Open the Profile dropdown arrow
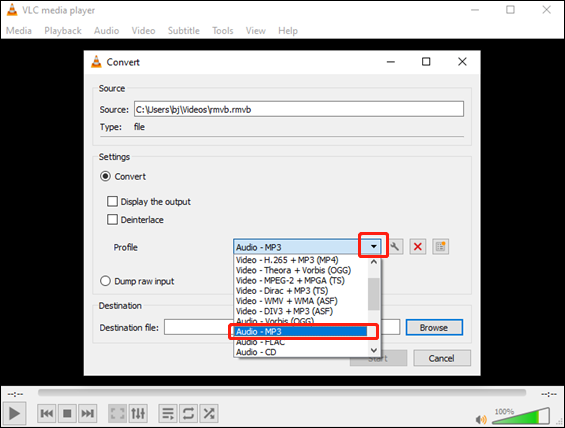The image size is (565, 428). point(374,247)
